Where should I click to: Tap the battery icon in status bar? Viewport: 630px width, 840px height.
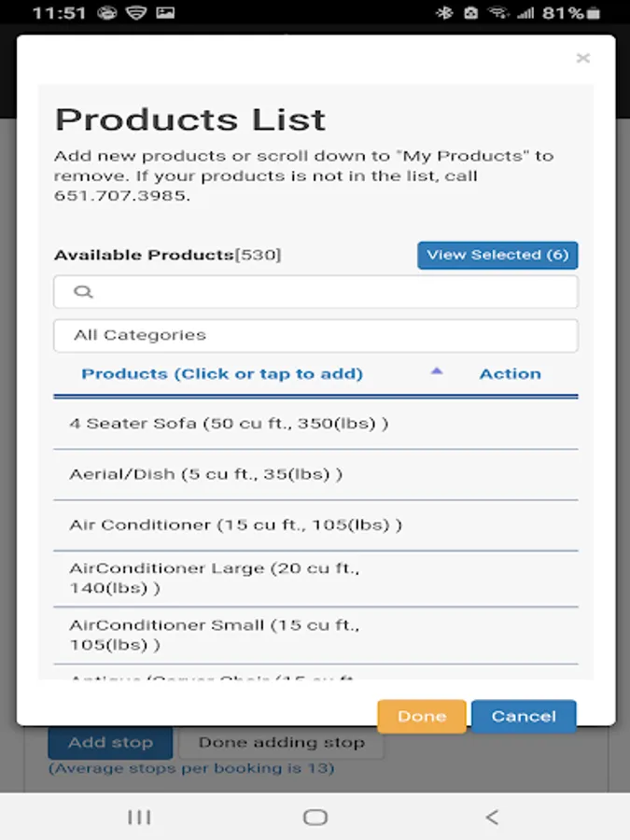(x=593, y=13)
